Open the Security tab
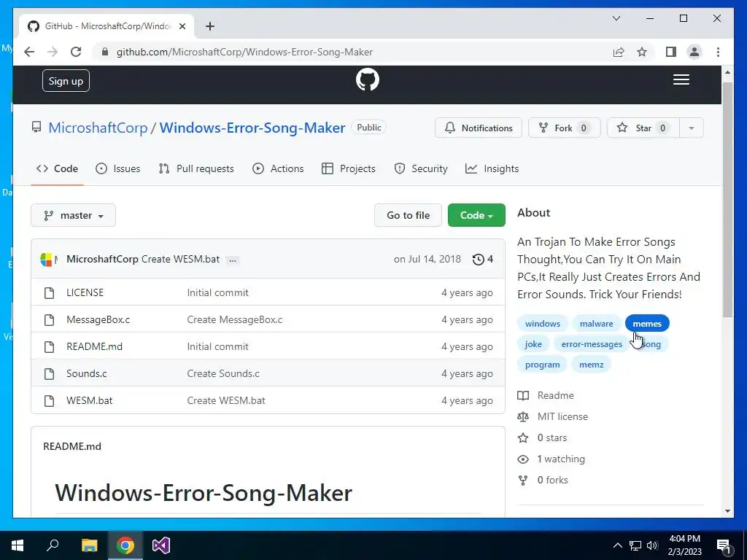Screen dimensions: 747x560 pos(421,168)
